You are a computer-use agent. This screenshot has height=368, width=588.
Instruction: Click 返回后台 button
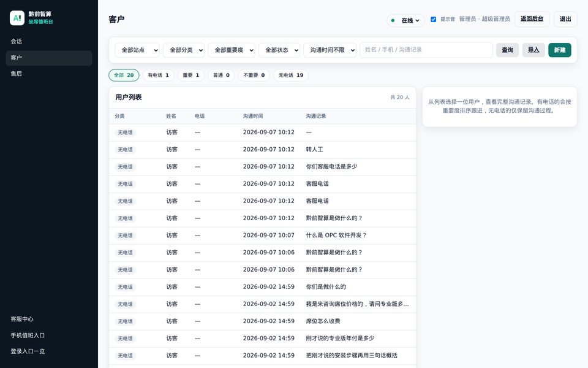click(x=532, y=19)
